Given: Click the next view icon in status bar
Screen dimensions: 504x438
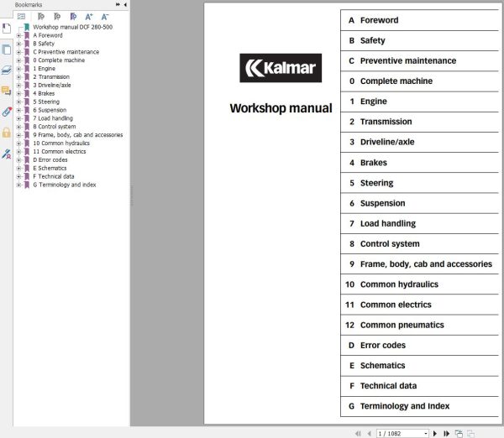Looking at the screenshot, I should tap(471, 434).
